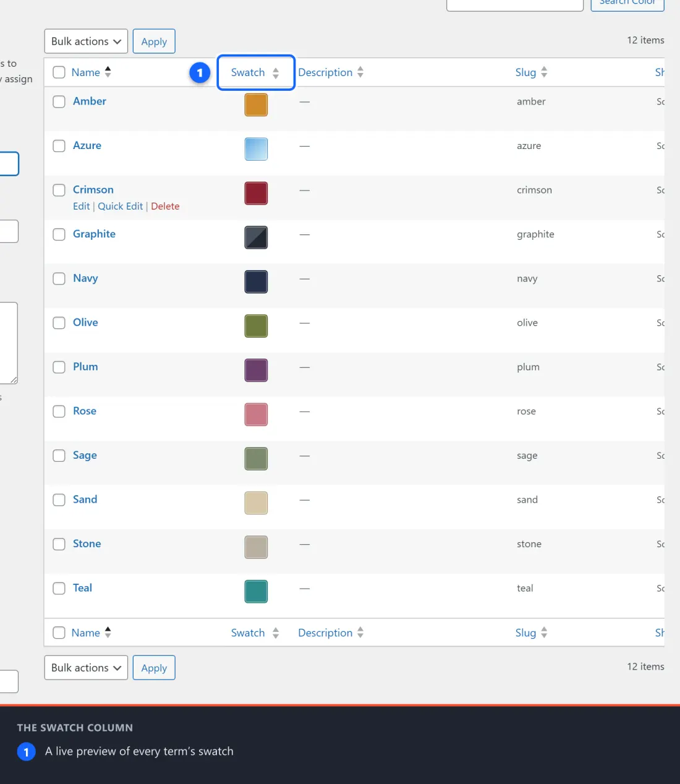
Task: Tick the select-all checkbox in the top header
Action: click(59, 72)
